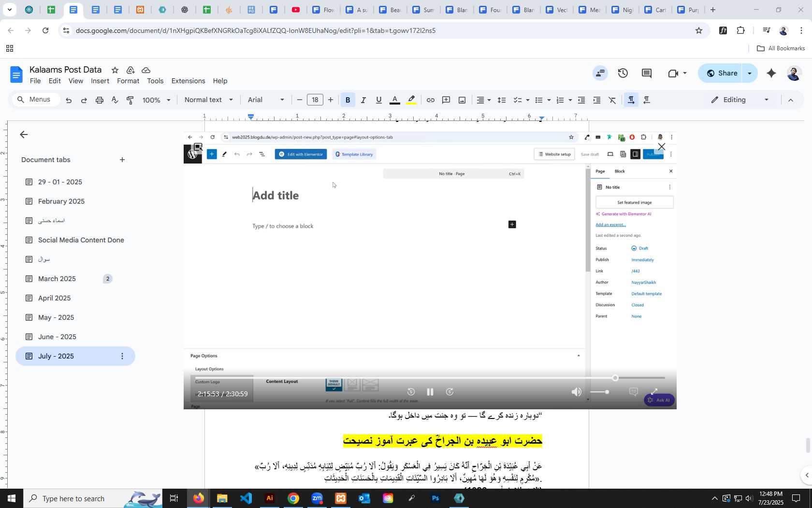
Task: Clear formatting using toolbar icon
Action: 612,100
